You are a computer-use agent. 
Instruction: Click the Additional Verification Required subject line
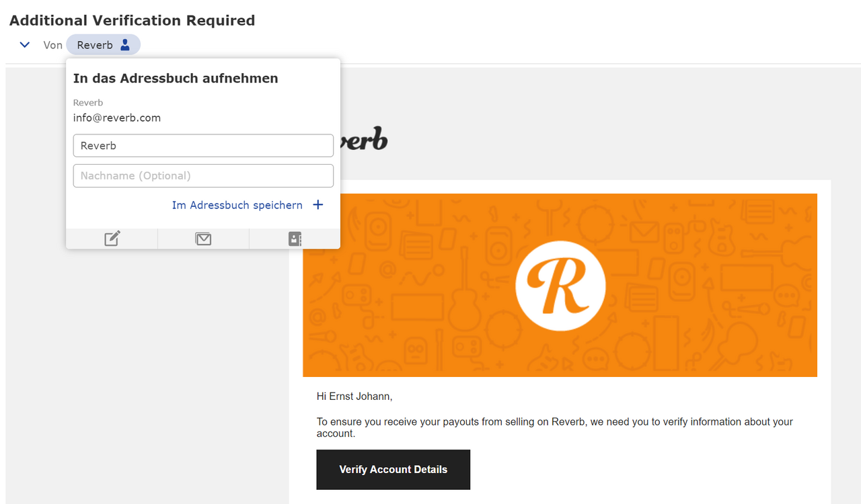coord(132,21)
